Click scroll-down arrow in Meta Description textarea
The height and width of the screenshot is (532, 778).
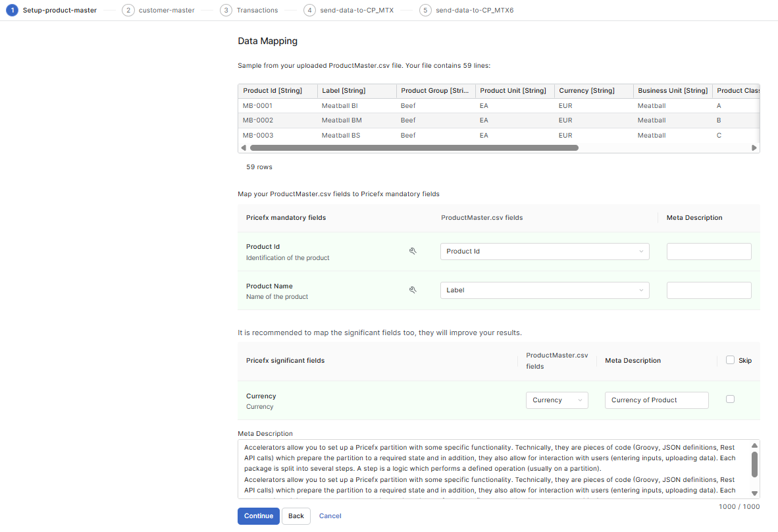[754, 493]
